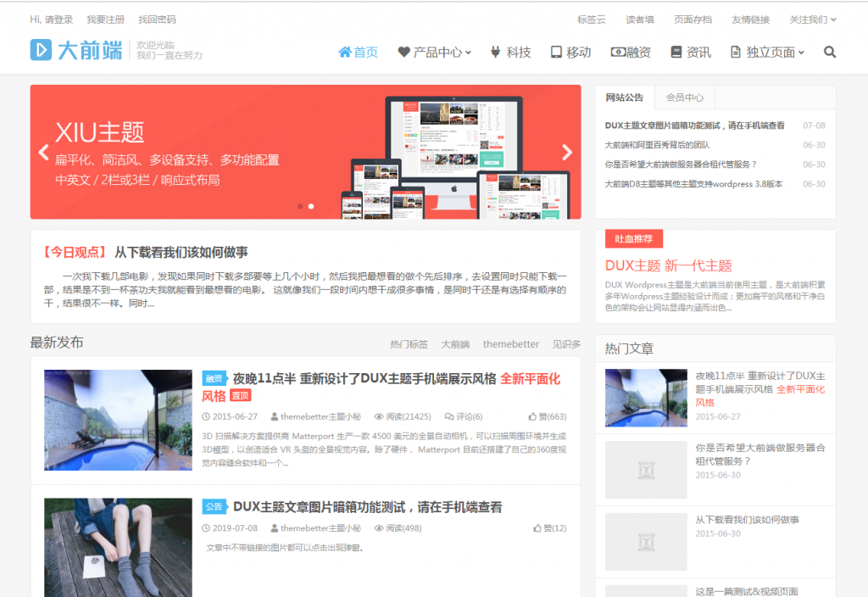Click the thumbs-up 赞(663) button

point(547,416)
